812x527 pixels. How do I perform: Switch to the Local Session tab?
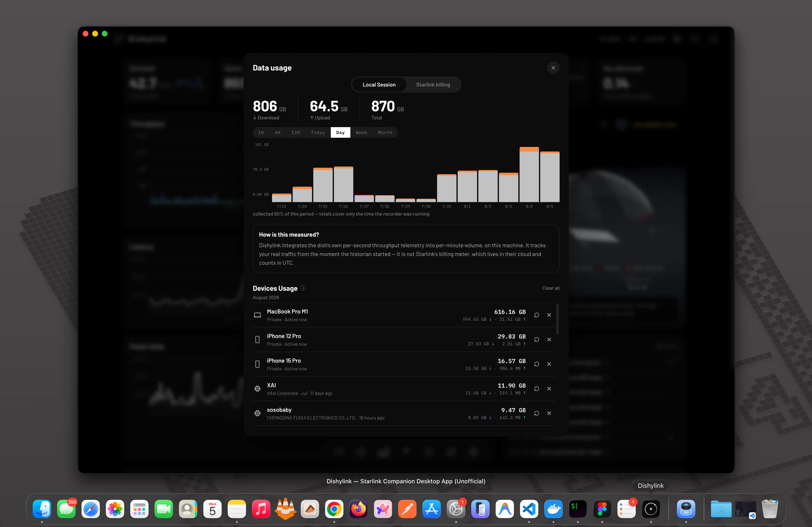pos(379,85)
